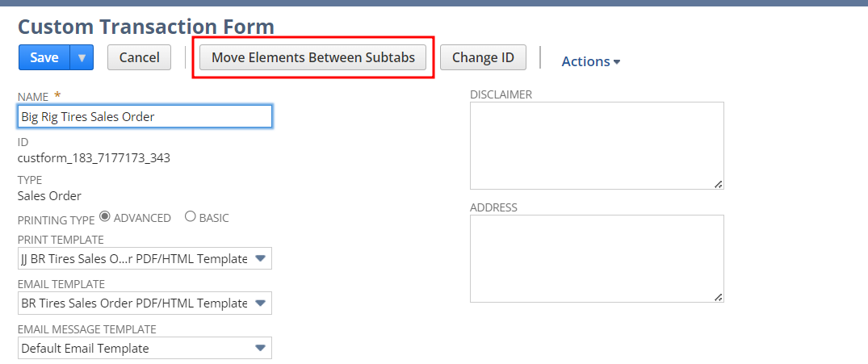The width and height of the screenshot is (868, 364).
Task: Expand the Email Template dropdown
Action: click(260, 303)
